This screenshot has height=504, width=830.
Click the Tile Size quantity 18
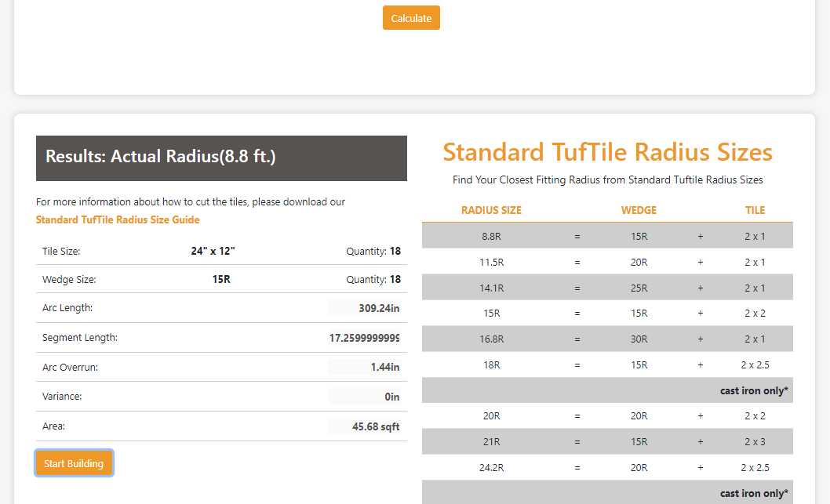[395, 251]
